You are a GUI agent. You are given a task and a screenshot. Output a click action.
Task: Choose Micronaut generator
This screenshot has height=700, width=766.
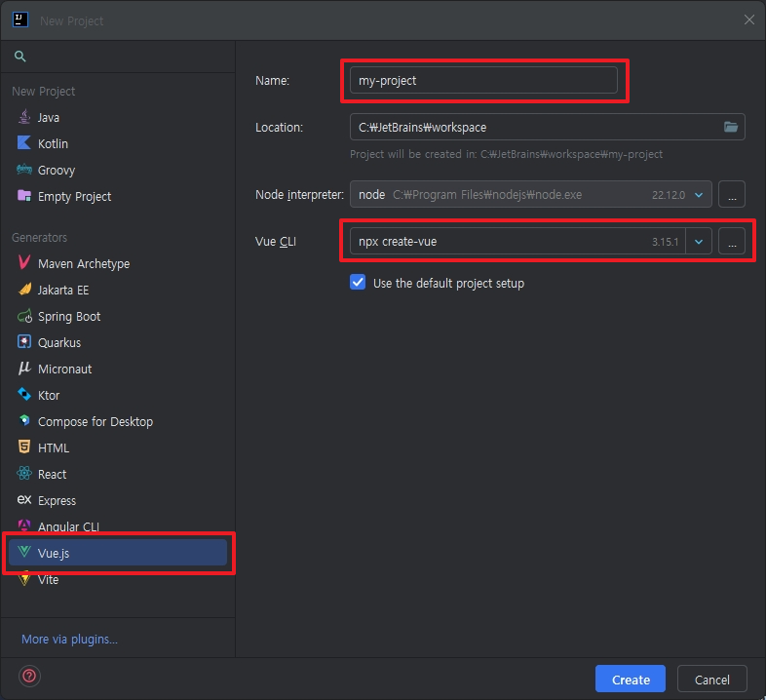click(x=118, y=369)
